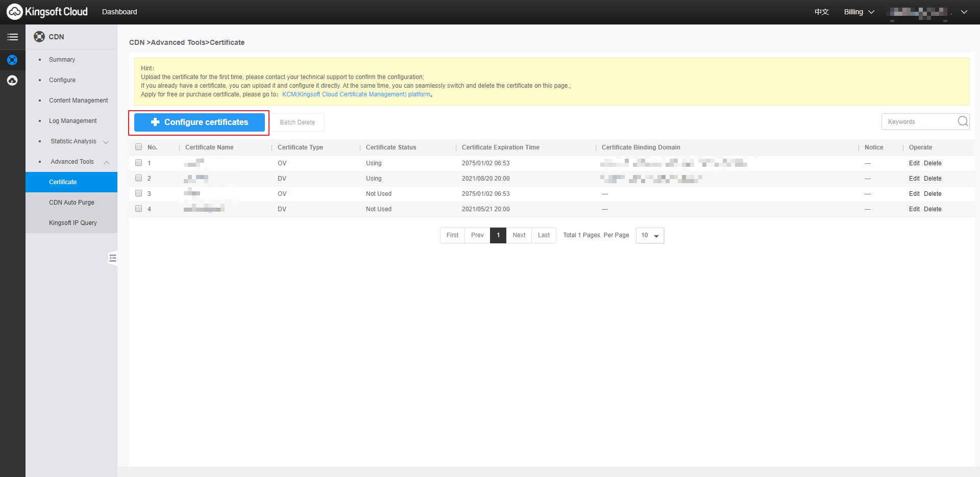Focus the Keywords search field
980x477 pixels.
(919, 122)
